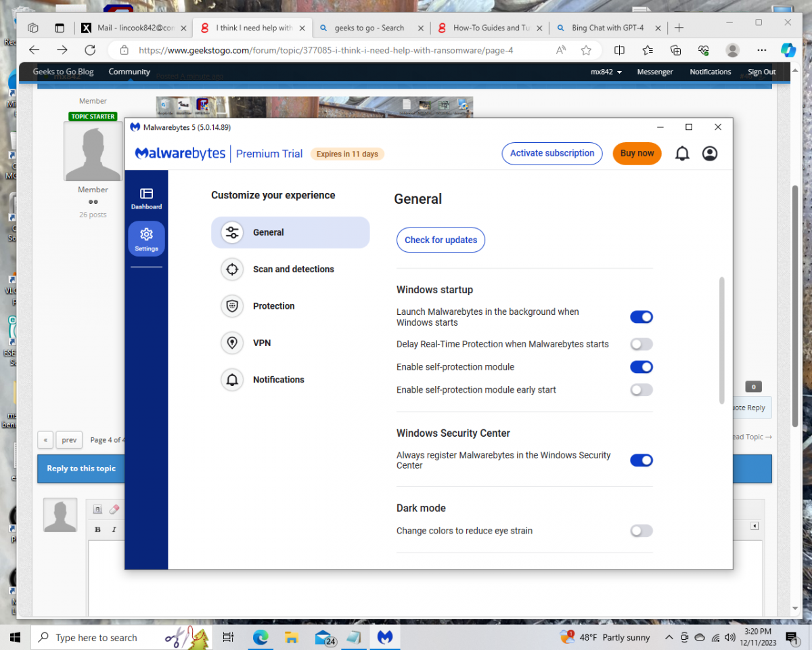Open Edge split screen view
Image resolution: width=812 pixels, height=650 pixels.
tap(619, 50)
